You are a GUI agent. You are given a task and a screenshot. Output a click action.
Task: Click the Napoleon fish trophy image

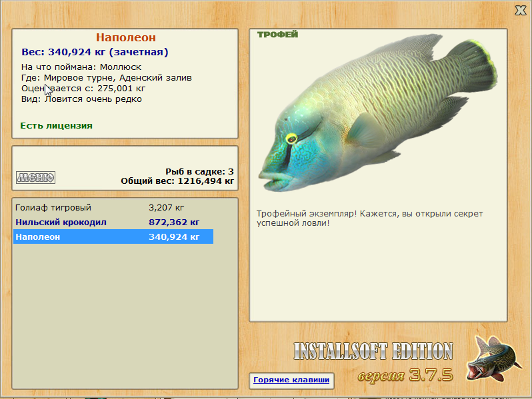pos(377,112)
